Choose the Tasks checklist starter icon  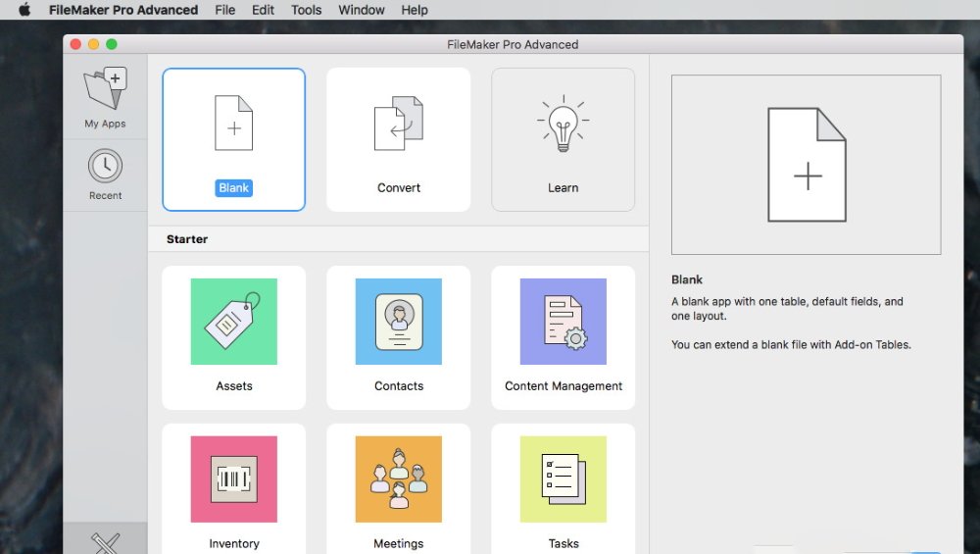(563, 479)
